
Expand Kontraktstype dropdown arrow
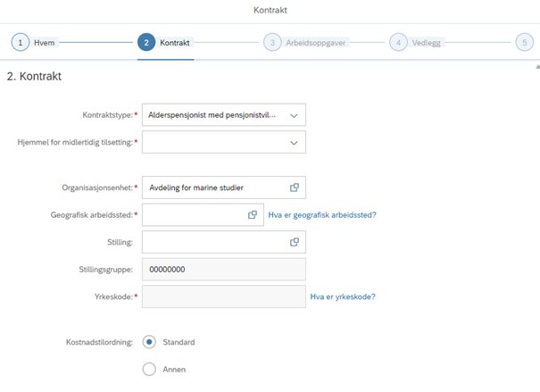294,115
